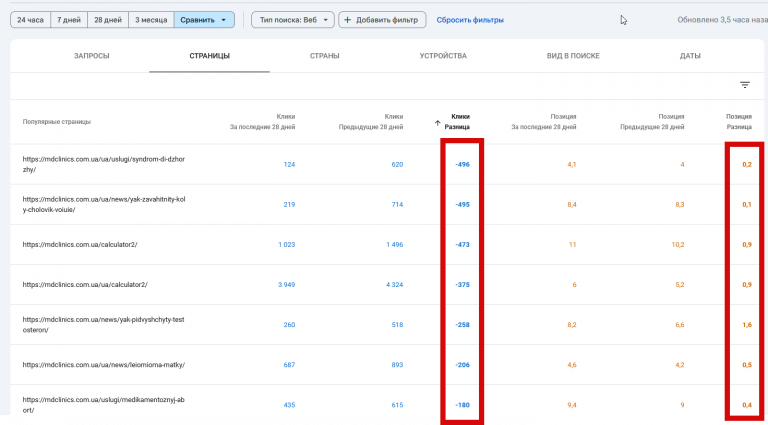Click the 10,2 previous position value
This screenshot has height=425, width=768.
click(678, 244)
